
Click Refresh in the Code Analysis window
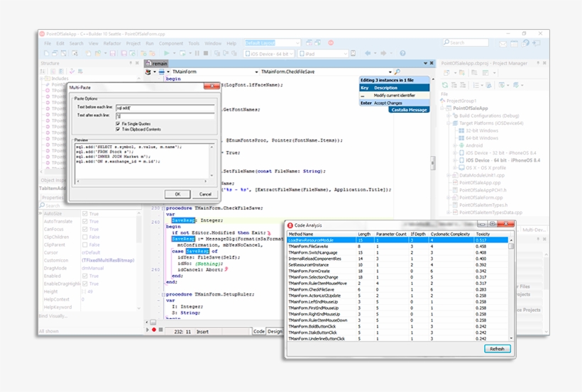(x=497, y=349)
